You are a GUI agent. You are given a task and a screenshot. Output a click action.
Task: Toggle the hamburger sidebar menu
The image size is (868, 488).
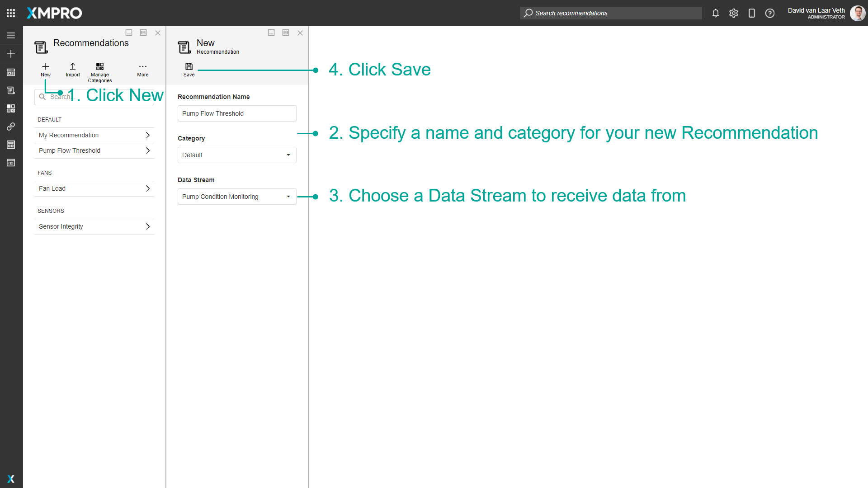tap(11, 35)
